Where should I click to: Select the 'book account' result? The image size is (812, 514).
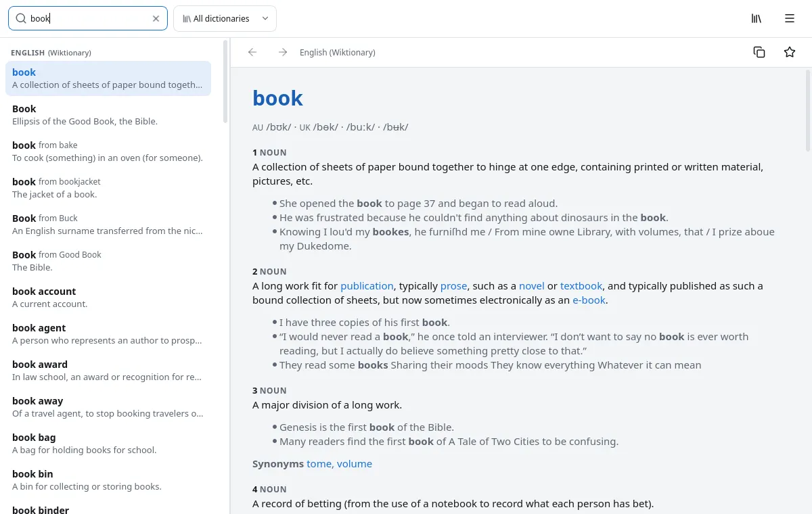point(108,298)
